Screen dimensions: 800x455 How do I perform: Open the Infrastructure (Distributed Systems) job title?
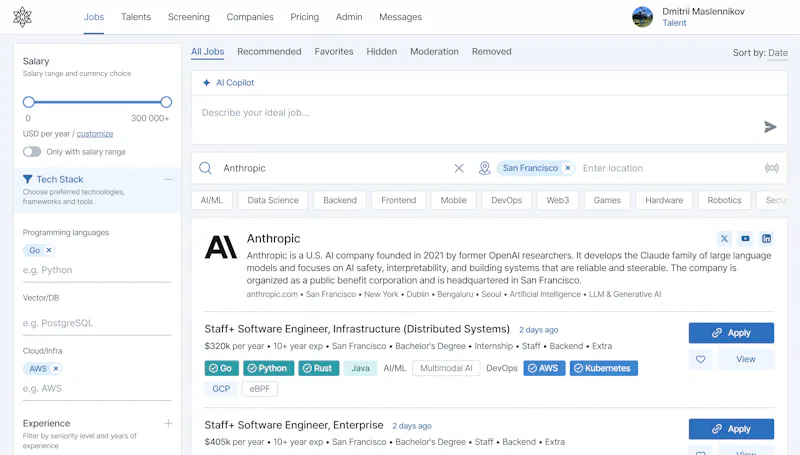[x=357, y=329]
